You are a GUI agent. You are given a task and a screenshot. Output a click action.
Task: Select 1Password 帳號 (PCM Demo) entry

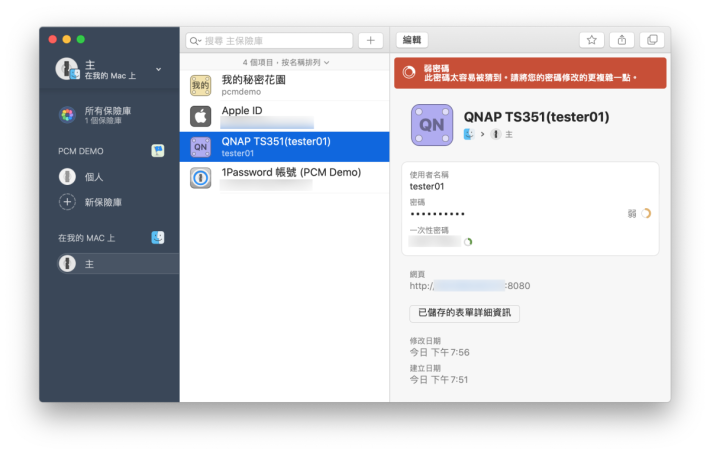(284, 178)
